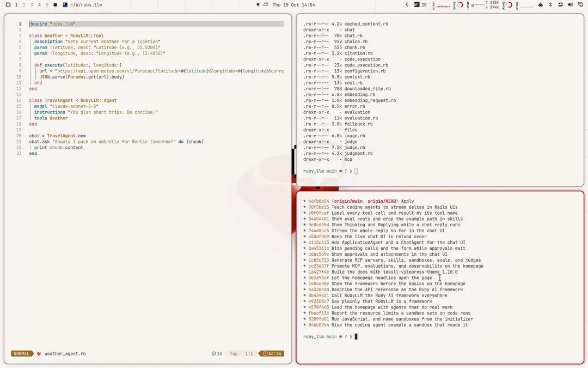Switch to workspace 1 in the top bar
This screenshot has height=368, width=588.
pos(16,5)
